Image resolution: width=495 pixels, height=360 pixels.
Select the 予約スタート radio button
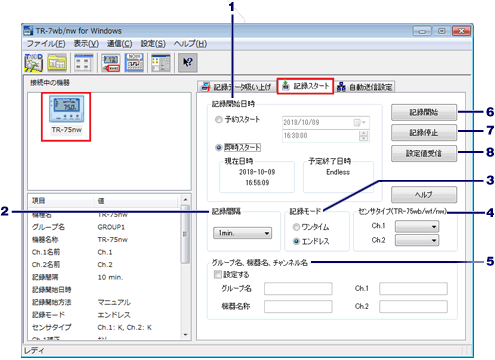tap(219, 119)
